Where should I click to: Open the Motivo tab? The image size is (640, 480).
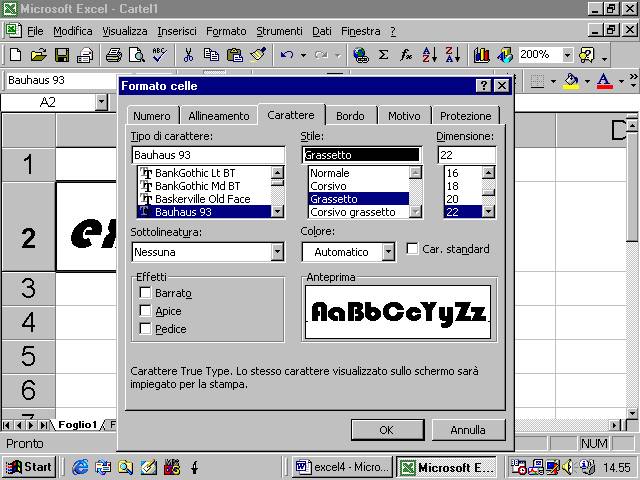[404, 116]
